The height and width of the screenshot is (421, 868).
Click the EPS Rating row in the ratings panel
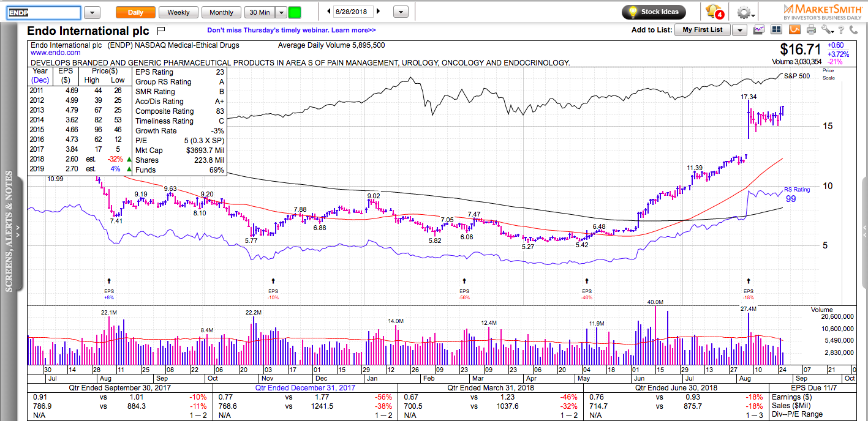click(179, 72)
